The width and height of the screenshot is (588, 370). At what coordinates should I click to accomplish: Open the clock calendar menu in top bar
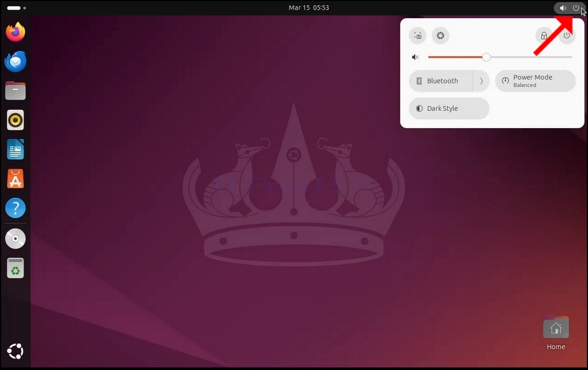[309, 7]
